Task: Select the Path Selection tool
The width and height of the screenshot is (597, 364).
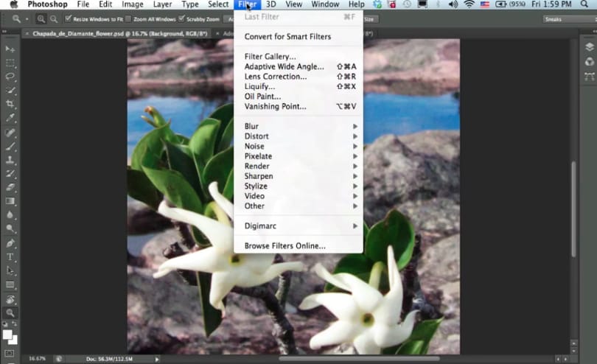Action: 10,270
